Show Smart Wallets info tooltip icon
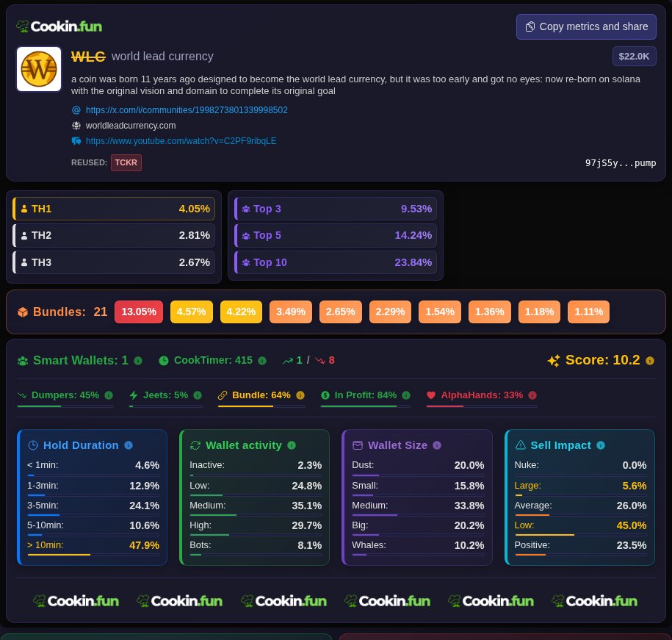672x640 pixels. click(138, 361)
